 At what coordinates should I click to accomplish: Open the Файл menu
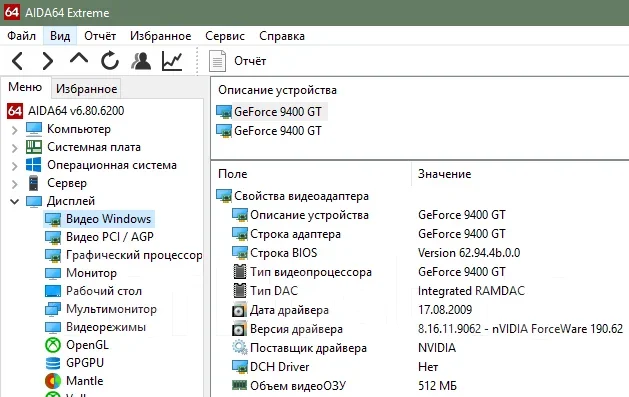[21, 36]
